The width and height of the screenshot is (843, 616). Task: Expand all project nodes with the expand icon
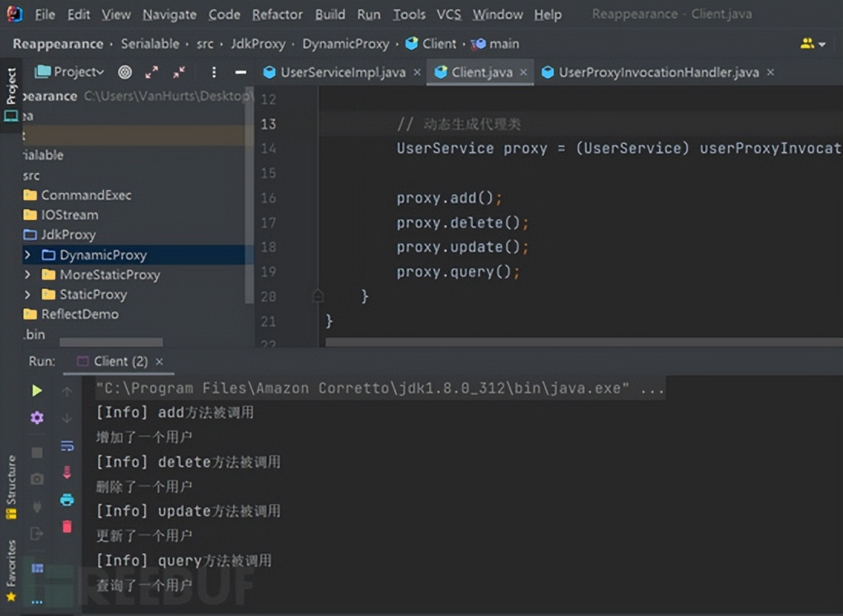click(x=151, y=72)
